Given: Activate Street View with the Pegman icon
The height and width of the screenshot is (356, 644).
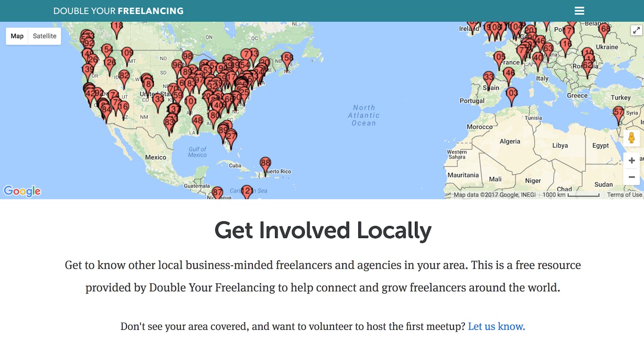Looking at the screenshot, I should (x=632, y=138).
